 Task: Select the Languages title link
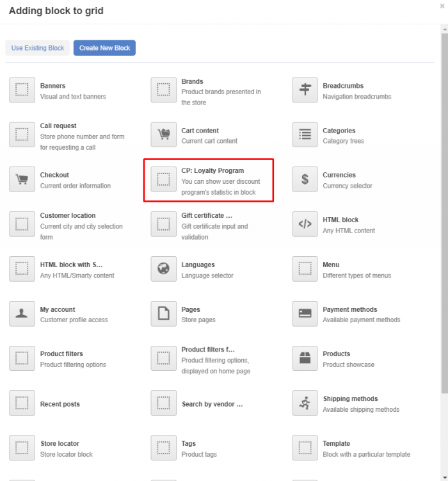(198, 265)
